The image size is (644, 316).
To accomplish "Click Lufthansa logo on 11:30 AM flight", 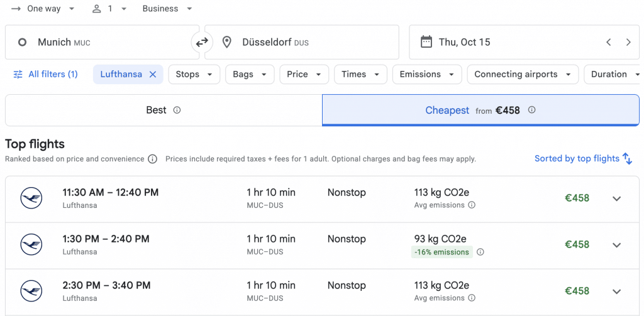I will point(31,199).
